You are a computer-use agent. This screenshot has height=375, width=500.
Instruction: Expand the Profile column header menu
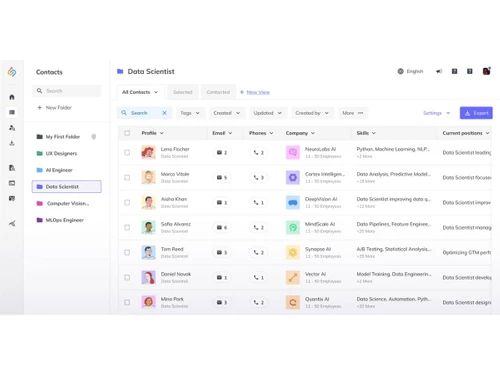coord(161,133)
